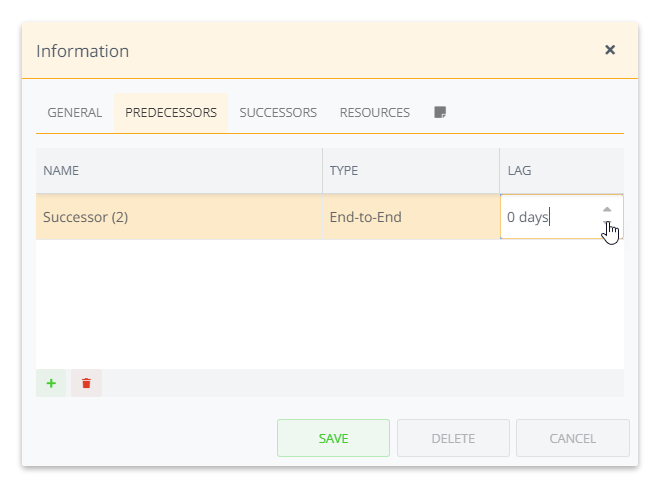Open the End-to-End type cell

(410, 217)
